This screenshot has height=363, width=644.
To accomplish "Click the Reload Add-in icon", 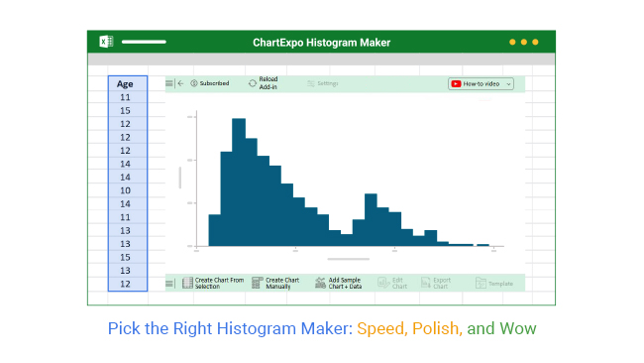I will click(x=253, y=83).
